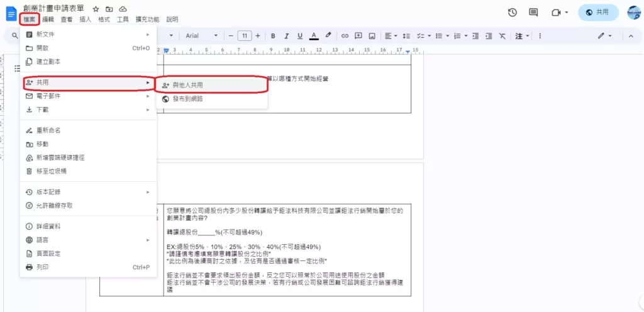The image size is (644, 312).
Task: Click the search magnifier in toolbar
Action: coord(15,36)
